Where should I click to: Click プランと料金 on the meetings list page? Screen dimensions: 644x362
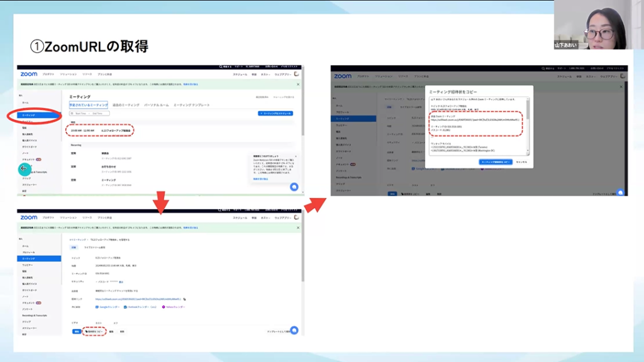point(105,74)
